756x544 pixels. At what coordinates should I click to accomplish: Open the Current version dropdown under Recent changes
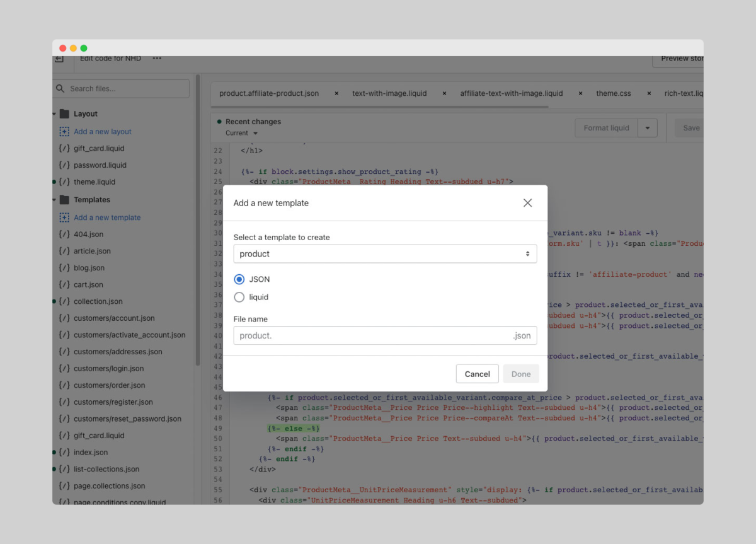pos(242,133)
